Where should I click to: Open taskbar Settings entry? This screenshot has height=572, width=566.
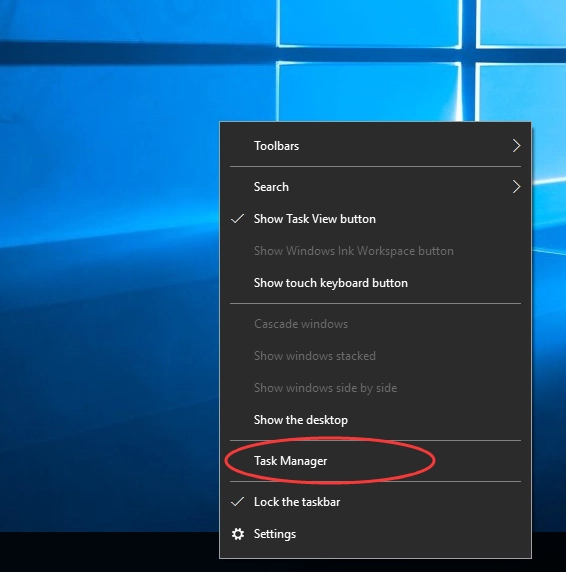[x=375, y=534]
